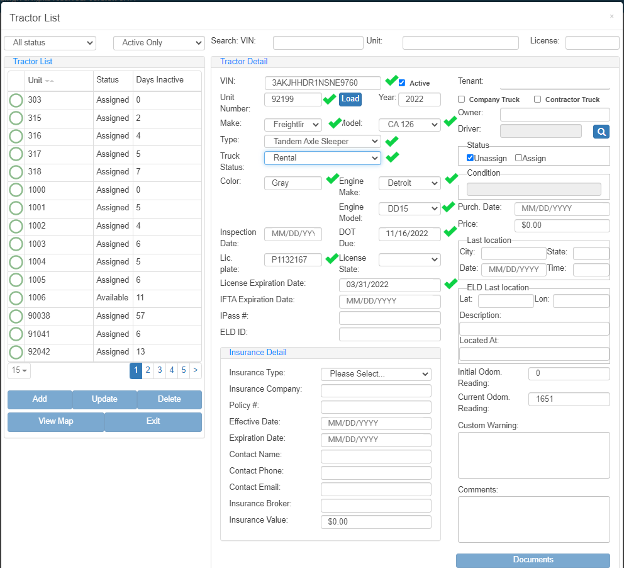Check the Assign status checkbox
Viewport: 624px width, 568px height.
tap(518, 158)
